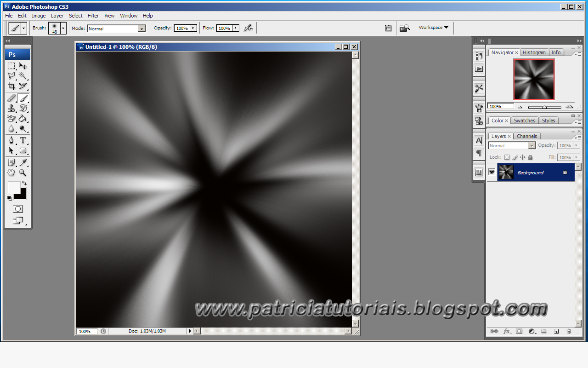
Task: Toggle lock all
Action: coord(530,157)
